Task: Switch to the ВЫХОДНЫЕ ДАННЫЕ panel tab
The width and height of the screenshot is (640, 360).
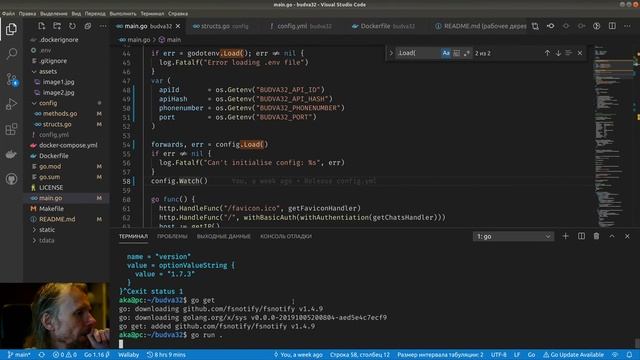Action: pos(224,236)
